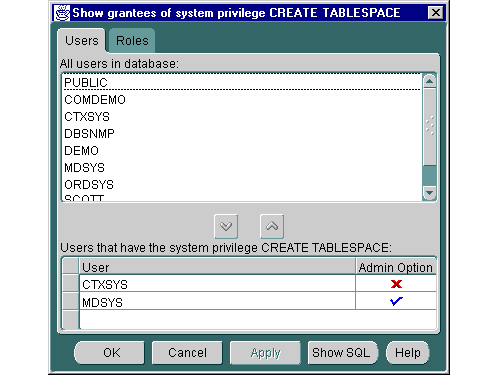Select the MDSYS grantee table cell
The image size is (498, 375).
[x=217, y=302]
